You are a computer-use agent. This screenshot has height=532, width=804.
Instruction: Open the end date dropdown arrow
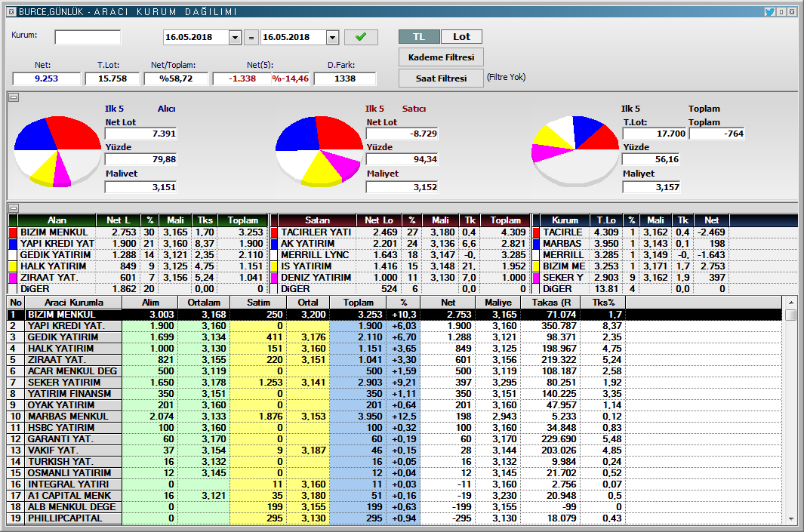click(332, 38)
